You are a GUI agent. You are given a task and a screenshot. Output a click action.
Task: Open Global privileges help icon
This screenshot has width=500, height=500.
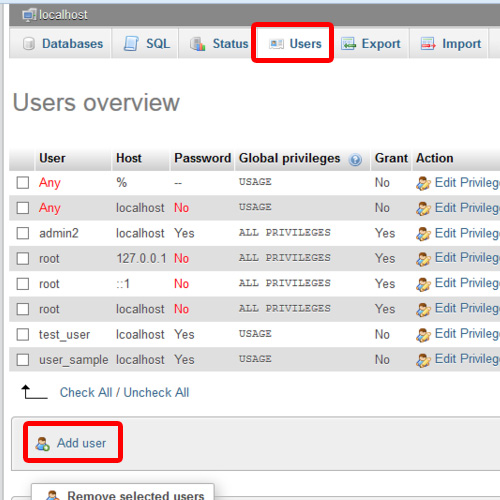(355, 160)
